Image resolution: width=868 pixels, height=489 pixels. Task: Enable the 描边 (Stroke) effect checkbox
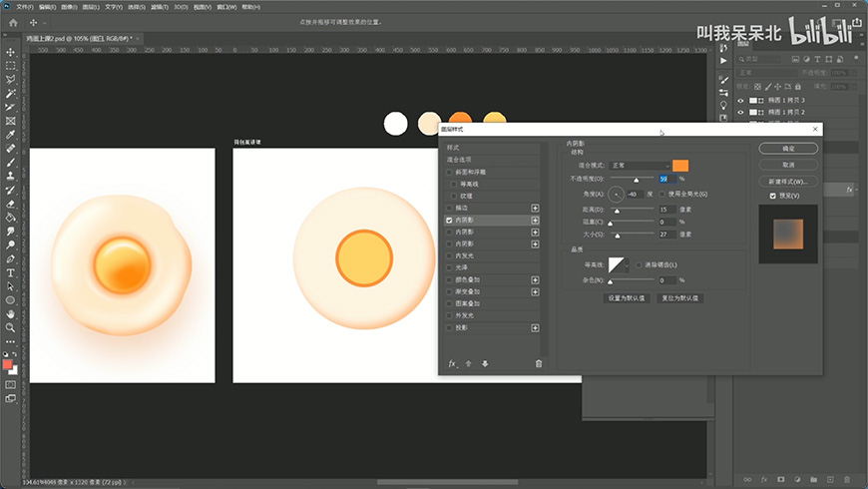click(450, 208)
